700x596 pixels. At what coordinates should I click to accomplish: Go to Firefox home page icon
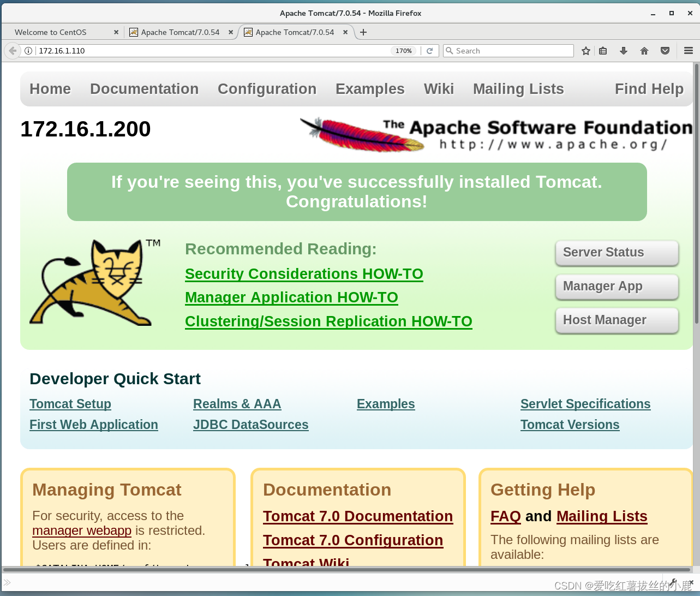click(x=644, y=51)
